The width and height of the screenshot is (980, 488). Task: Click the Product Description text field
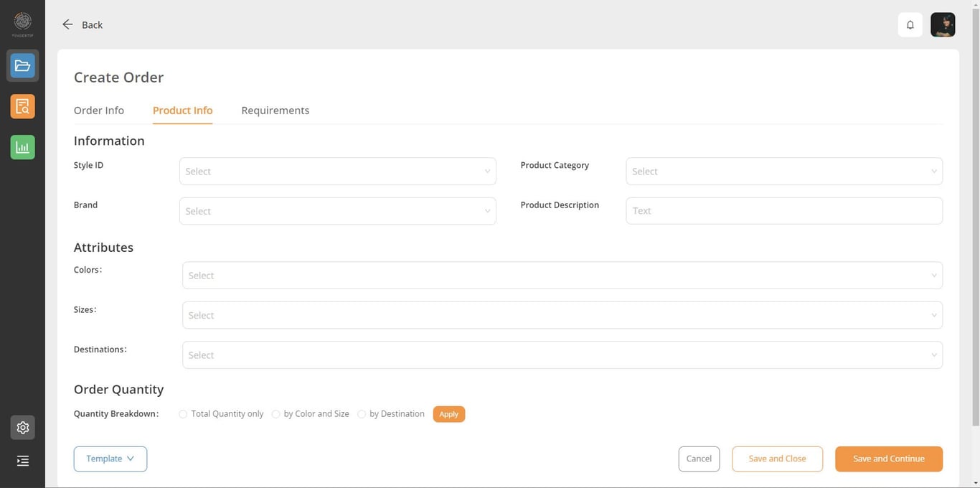coord(783,211)
